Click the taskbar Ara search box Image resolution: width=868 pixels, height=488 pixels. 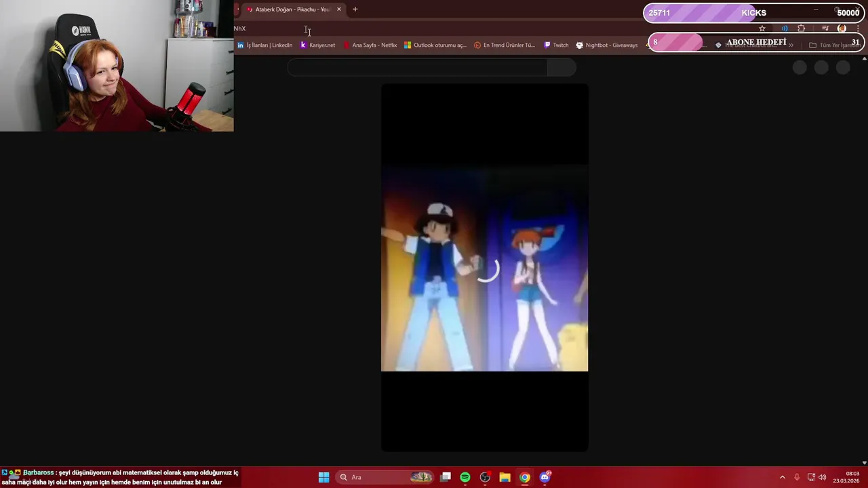tap(386, 477)
